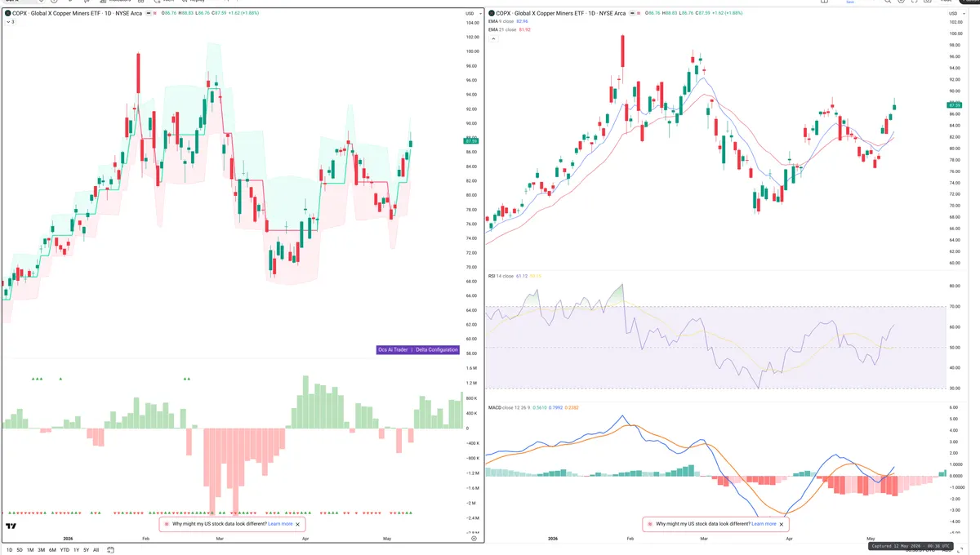Dismiss the left chart US stock data notice
The width and height of the screenshot is (980, 555).
(x=298, y=524)
